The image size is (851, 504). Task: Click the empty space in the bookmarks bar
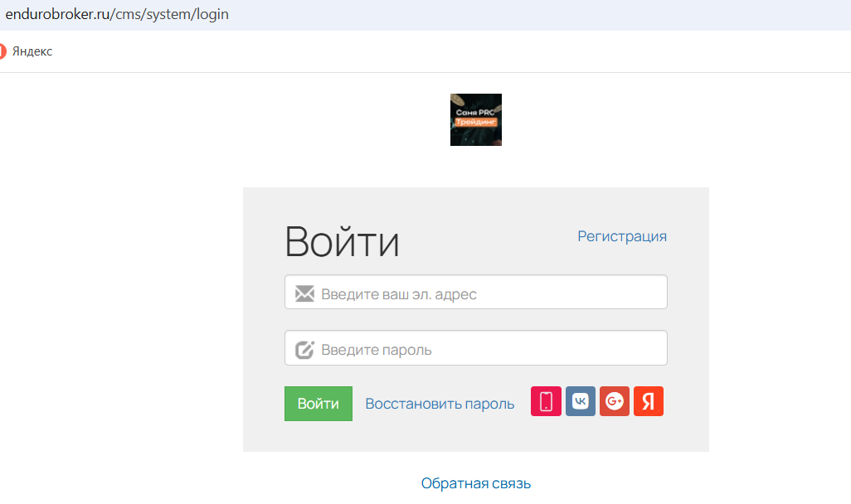pyautogui.click(x=415, y=51)
